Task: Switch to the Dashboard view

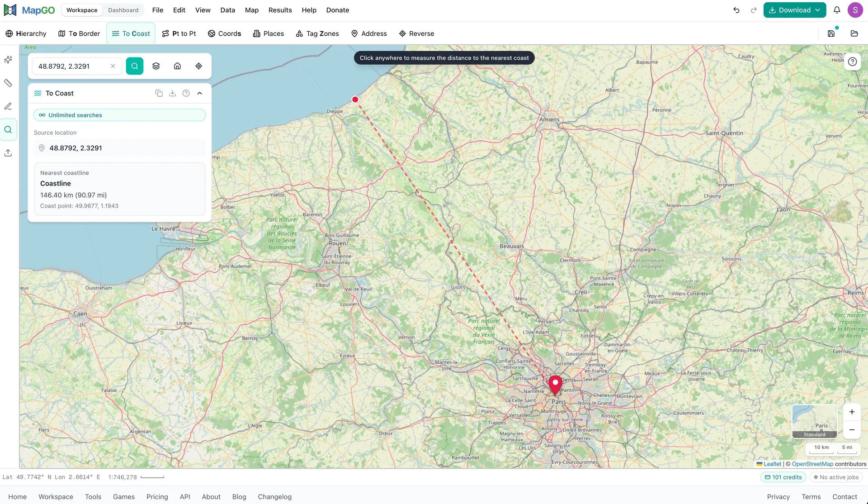Action: click(123, 10)
